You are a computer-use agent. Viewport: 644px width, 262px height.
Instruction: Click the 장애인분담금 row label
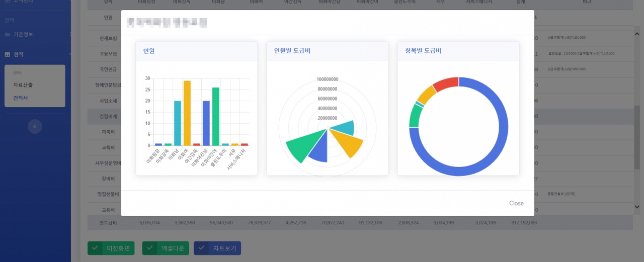[x=108, y=84]
